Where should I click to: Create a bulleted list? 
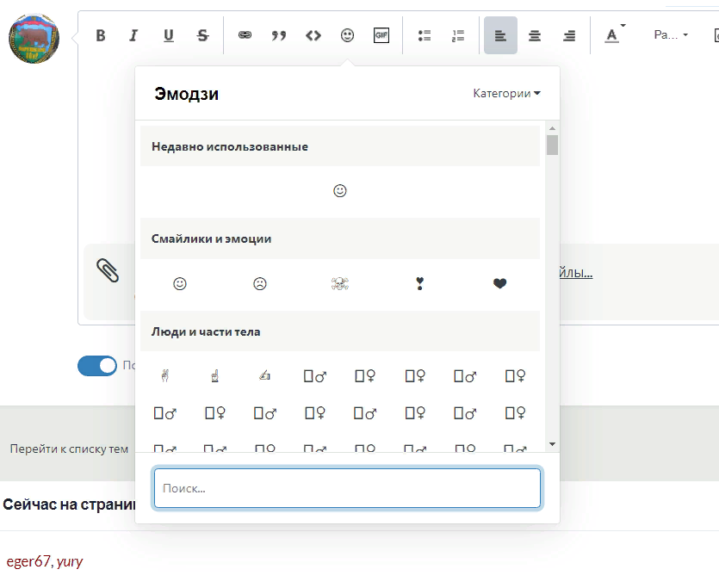[424, 35]
